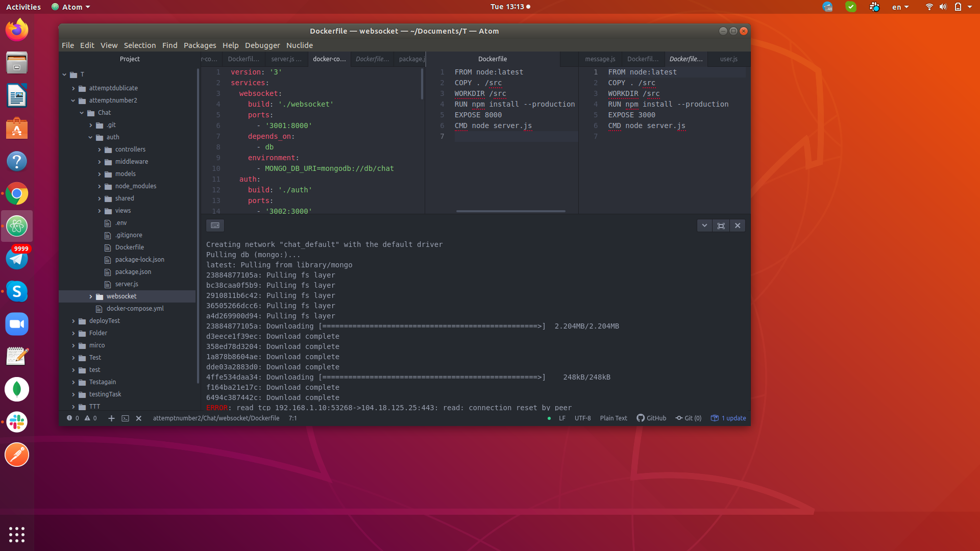The width and height of the screenshot is (980, 551).
Task: Switch to the message.js tab
Action: [x=600, y=59]
